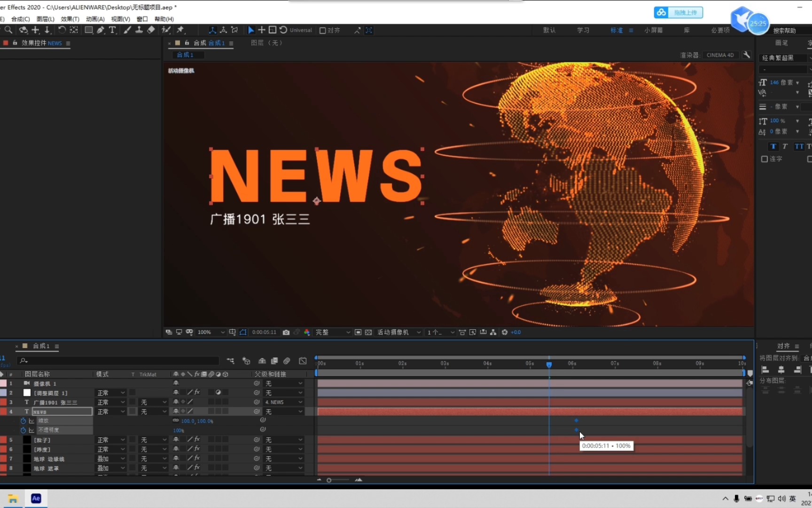This screenshot has width=812, height=508.
Task: Reset exposure icon in viewer footer
Action: [505, 332]
